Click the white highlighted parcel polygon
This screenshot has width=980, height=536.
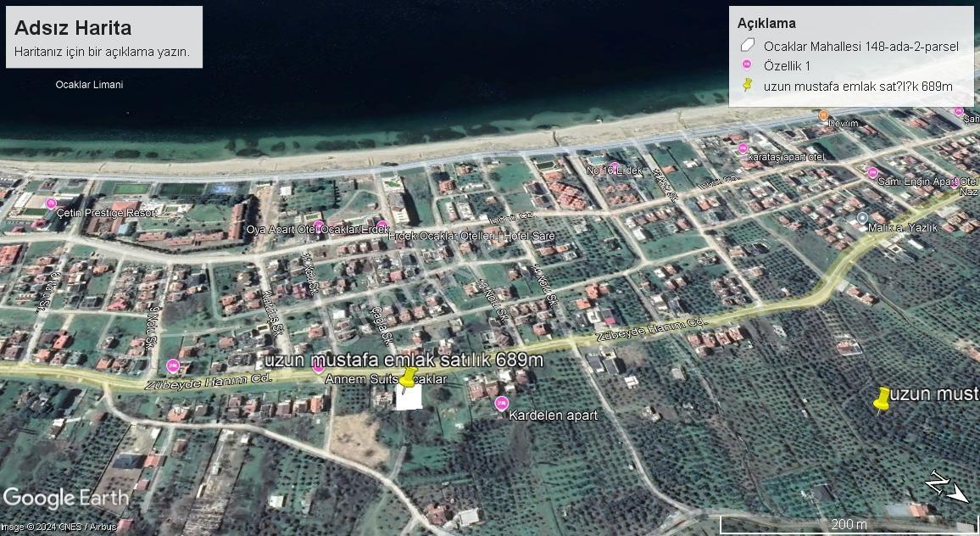(x=408, y=398)
